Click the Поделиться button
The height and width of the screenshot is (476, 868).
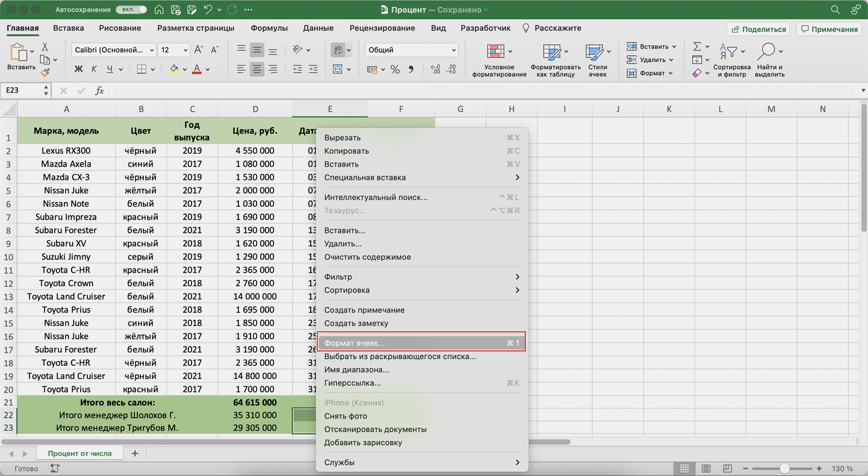pyautogui.click(x=759, y=29)
